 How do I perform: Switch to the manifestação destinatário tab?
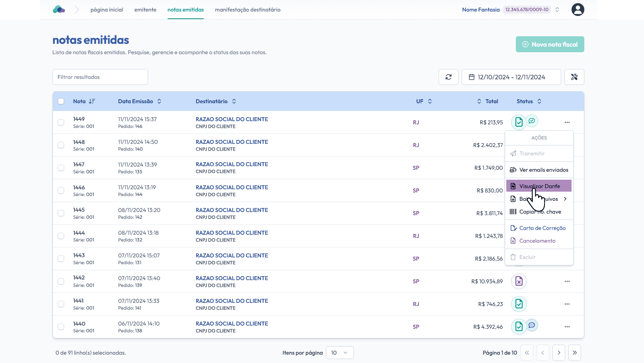[x=248, y=10]
